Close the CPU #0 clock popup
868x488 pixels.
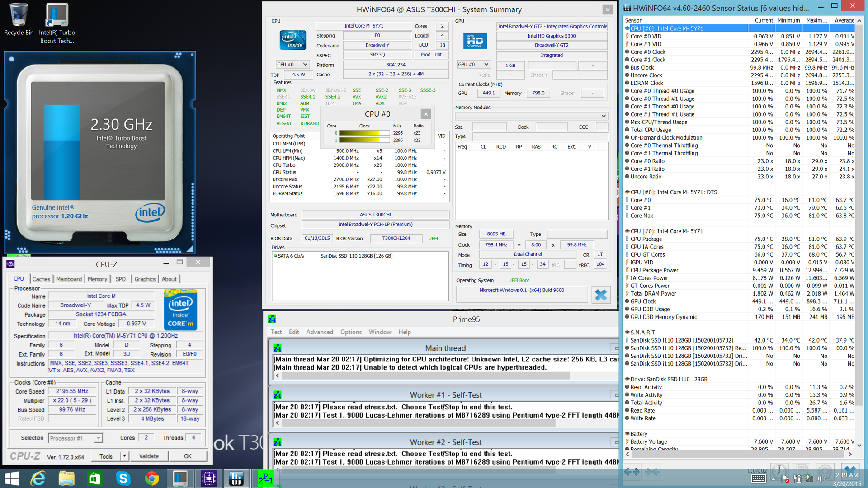pyautogui.click(x=425, y=114)
